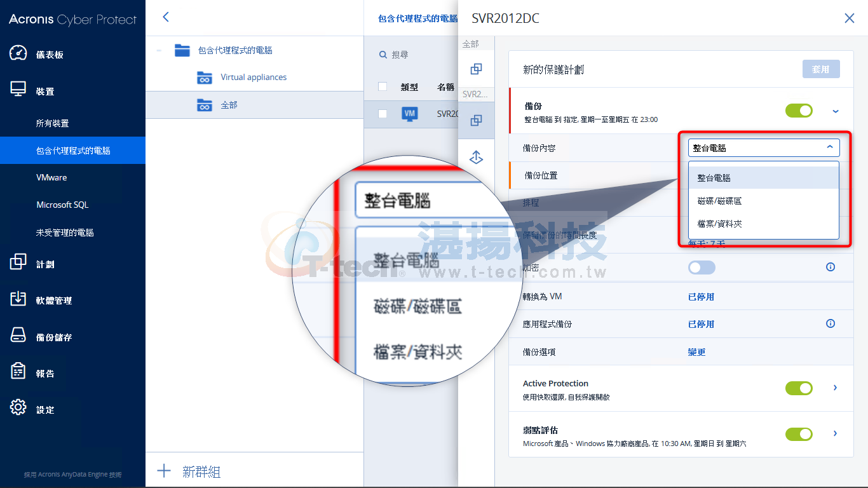The image size is (868, 488).
Task: Toggle the Active Protection switch
Action: [x=799, y=388]
